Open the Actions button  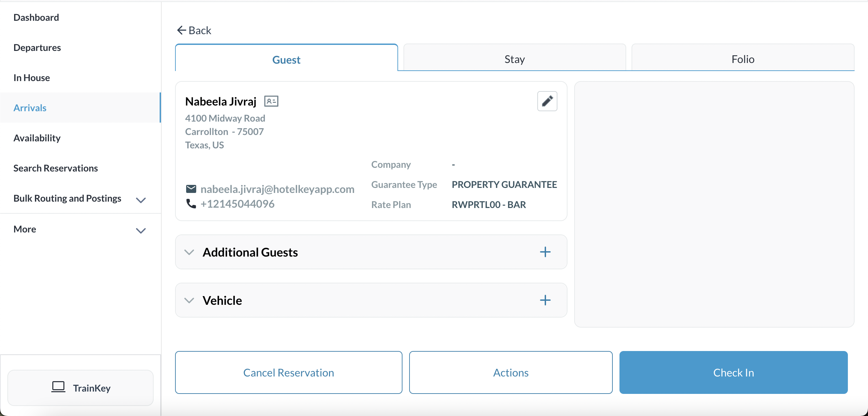click(x=510, y=372)
